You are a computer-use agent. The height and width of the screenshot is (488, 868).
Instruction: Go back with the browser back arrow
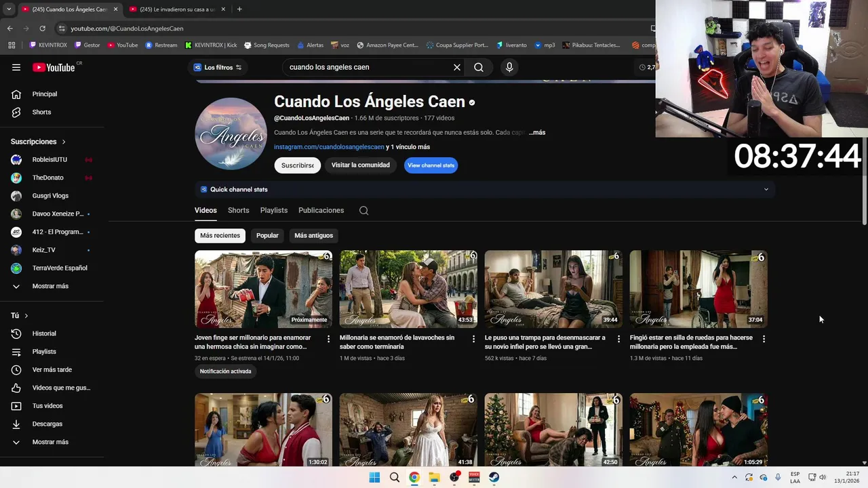click(x=10, y=28)
